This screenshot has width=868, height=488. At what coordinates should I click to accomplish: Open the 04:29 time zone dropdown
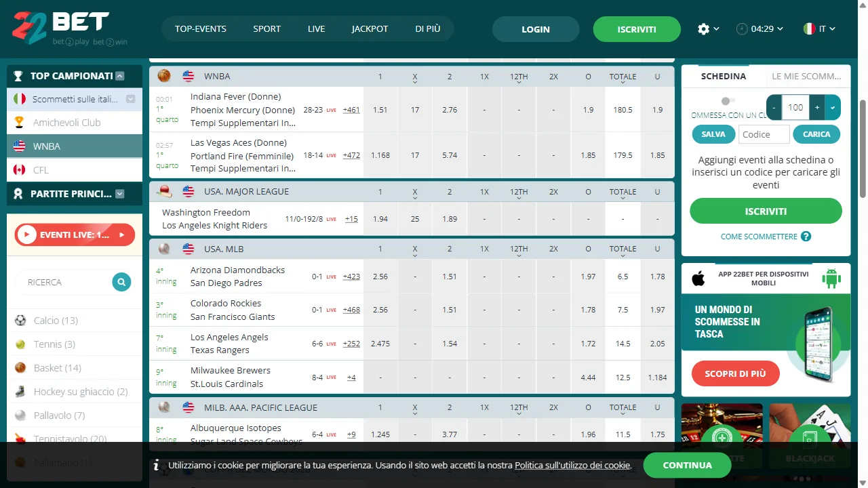click(781, 29)
